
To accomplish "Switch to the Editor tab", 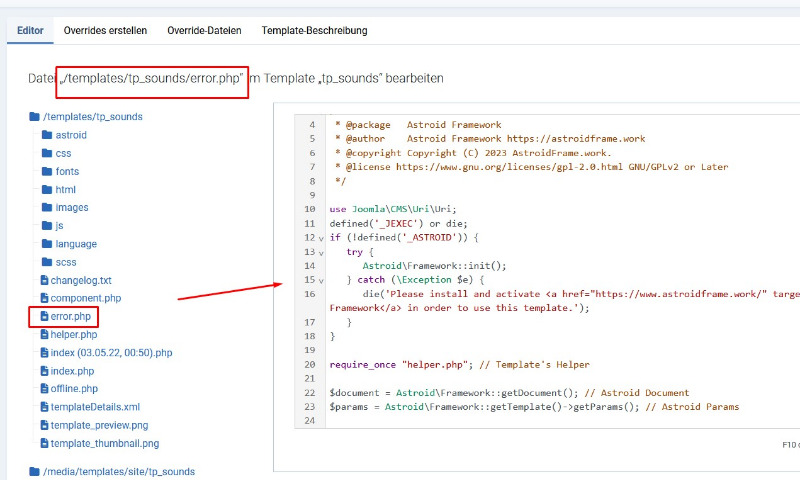I will pos(30,31).
